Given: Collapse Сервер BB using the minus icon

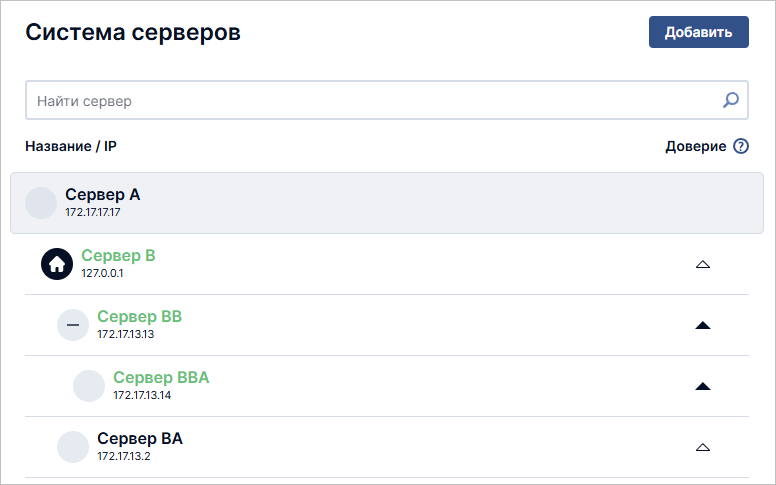Looking at the screenshot, I should 73,325.
